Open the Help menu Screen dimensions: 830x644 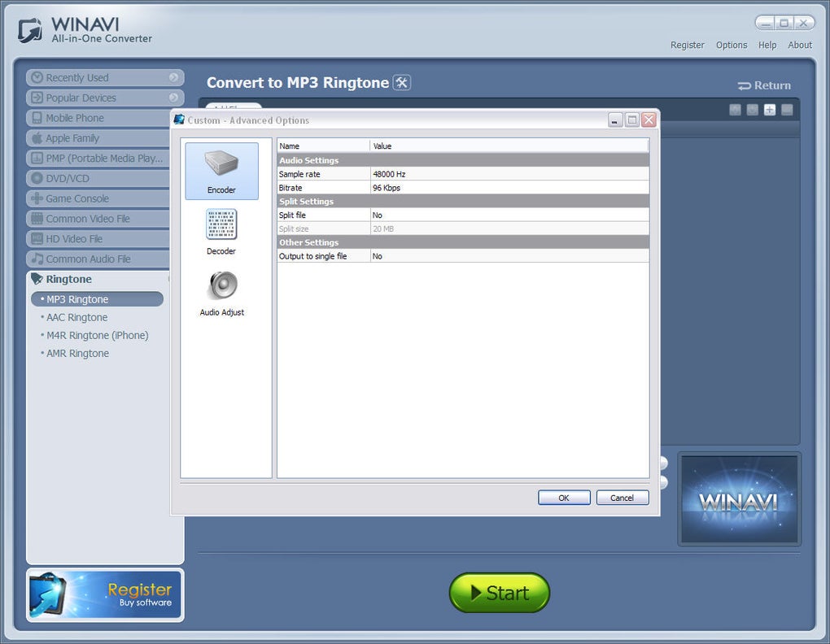coord(767,45)
